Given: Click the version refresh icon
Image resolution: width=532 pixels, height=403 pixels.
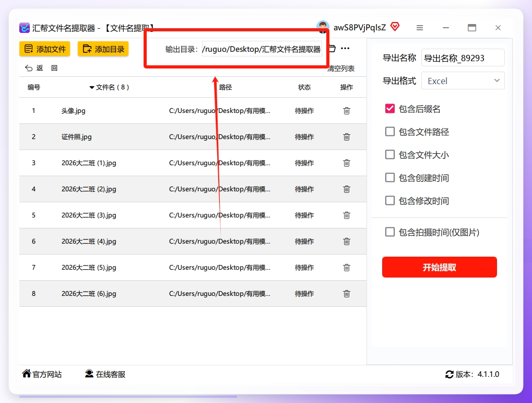Looking at the screenshot, I should pos(449,374).
